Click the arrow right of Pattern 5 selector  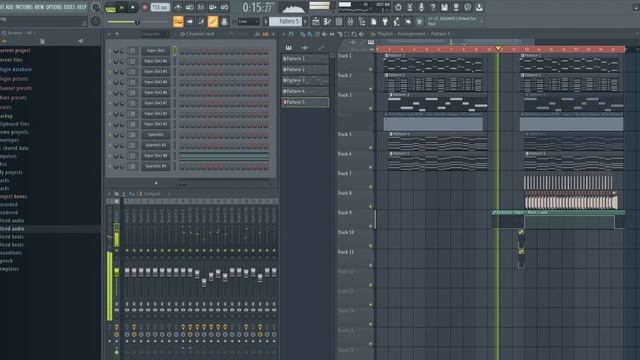point(305,21)
